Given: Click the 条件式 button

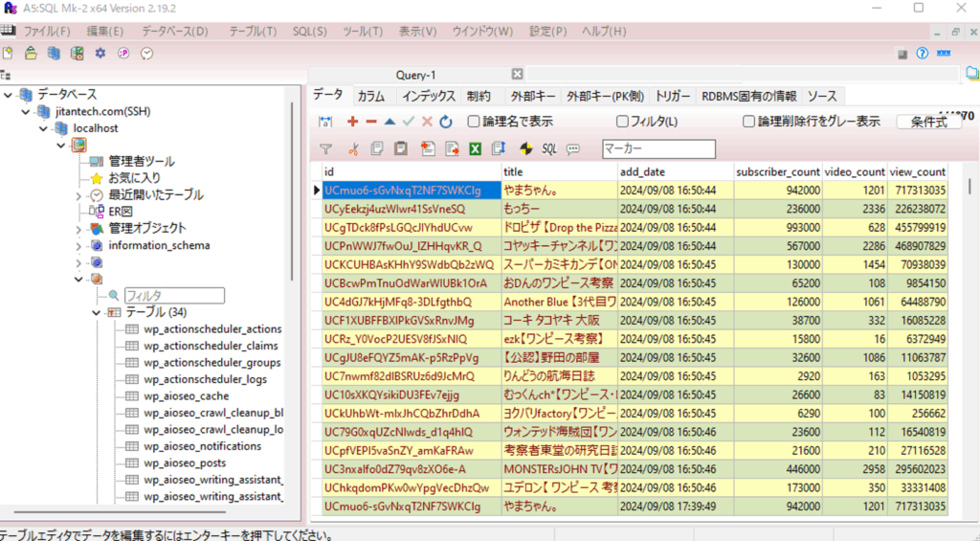Looking at the screenshot, I should pyautogui.click(x=928, y=122).
